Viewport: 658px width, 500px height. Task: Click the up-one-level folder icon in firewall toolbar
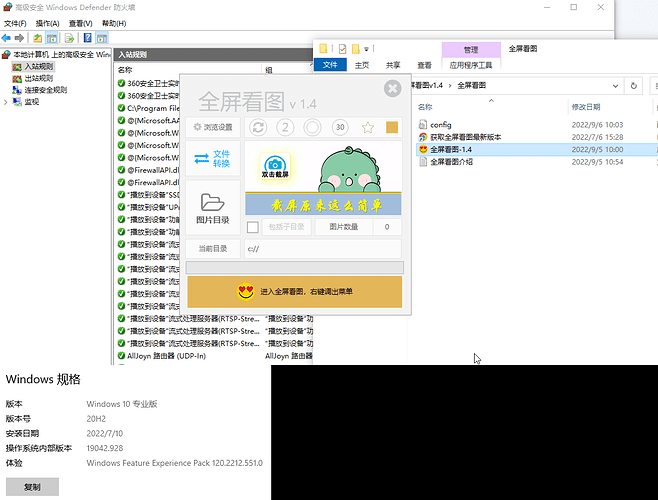38,38
